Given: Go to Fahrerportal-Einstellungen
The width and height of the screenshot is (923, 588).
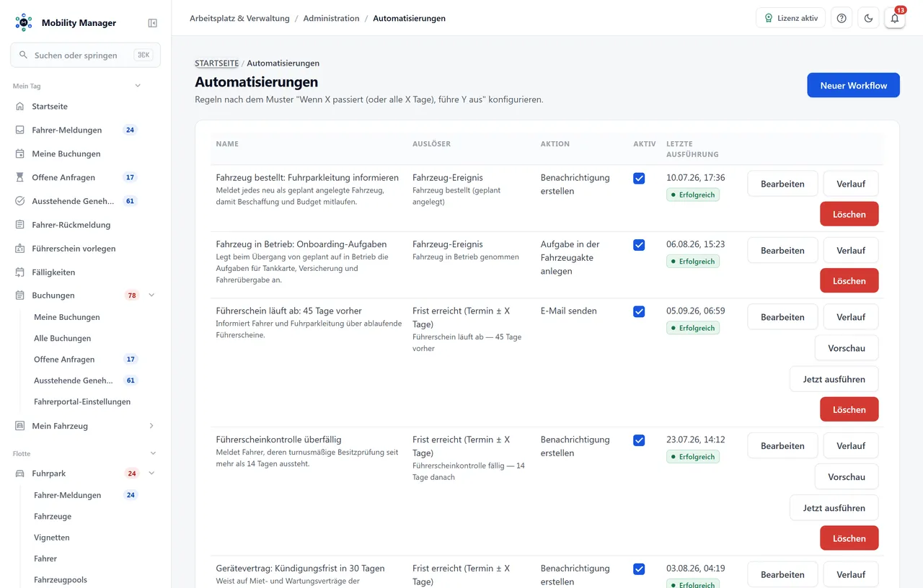Looking at the screenshot, I should point(82,402).
